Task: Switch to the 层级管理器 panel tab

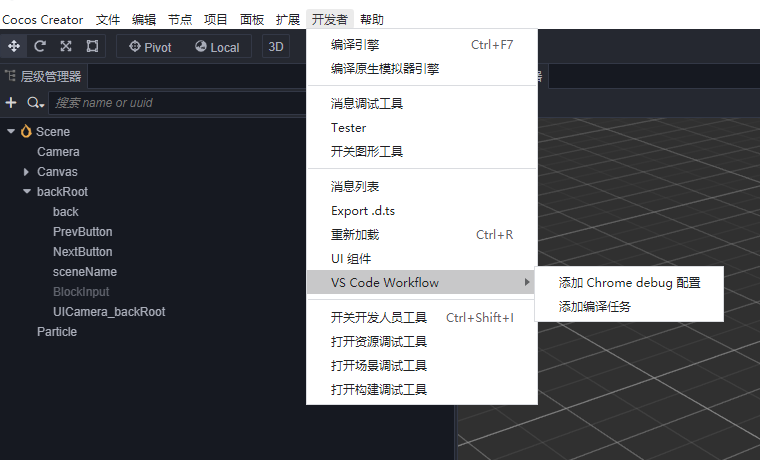Action: (x=44, y=76)
